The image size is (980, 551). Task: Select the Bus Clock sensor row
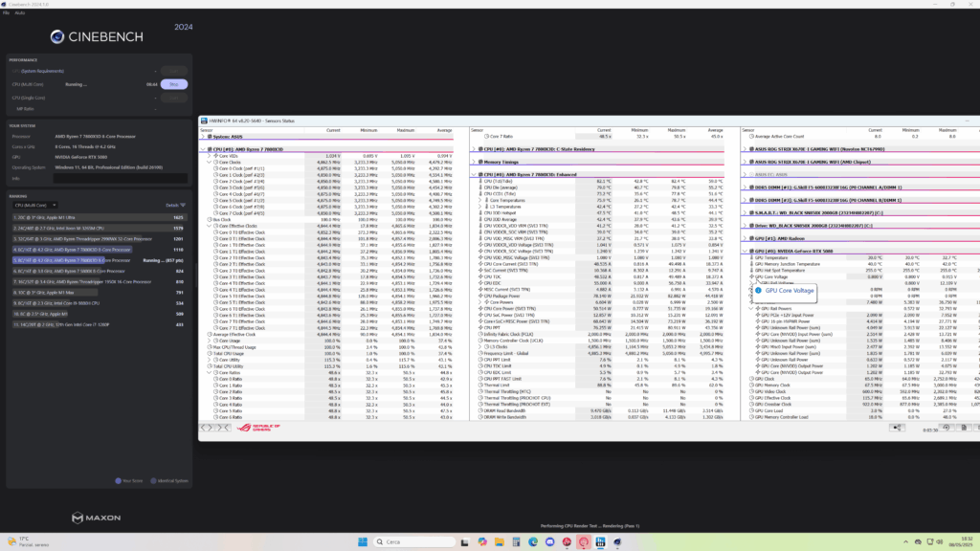(326, 219)
